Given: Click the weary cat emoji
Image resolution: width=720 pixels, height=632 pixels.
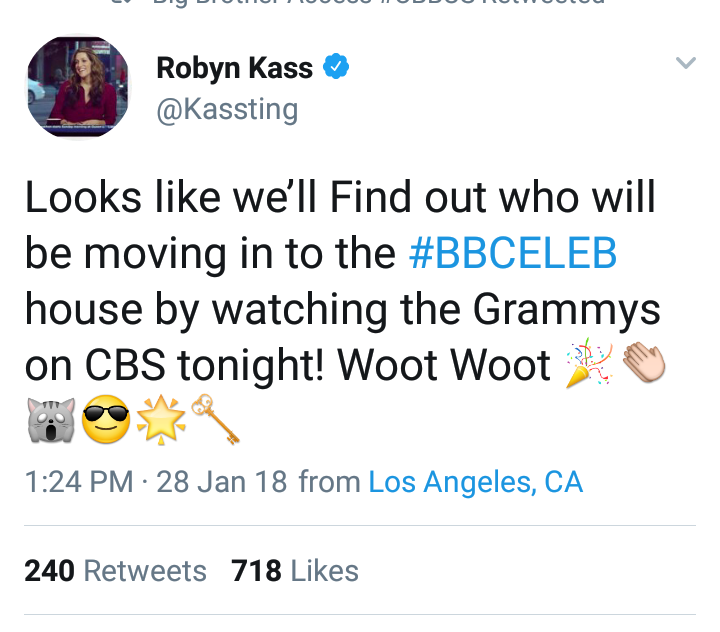Looking at the screenshot, I should (x=51, y=419).
